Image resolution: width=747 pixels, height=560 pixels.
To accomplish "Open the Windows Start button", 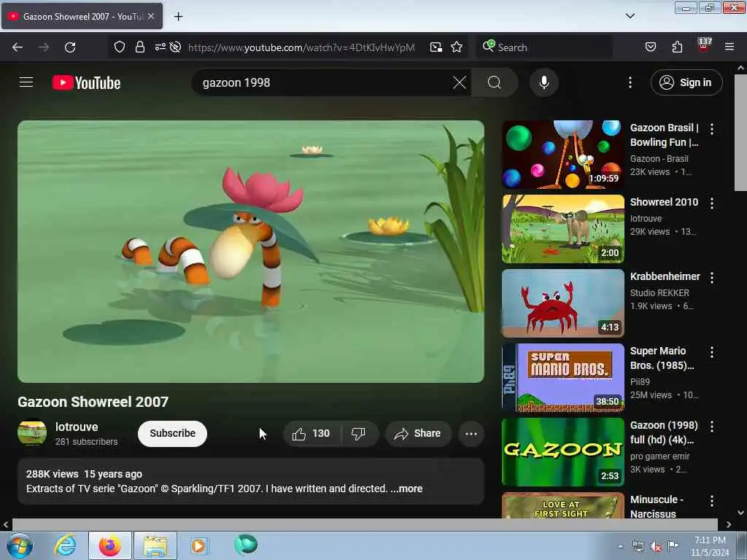I will 20,545.
